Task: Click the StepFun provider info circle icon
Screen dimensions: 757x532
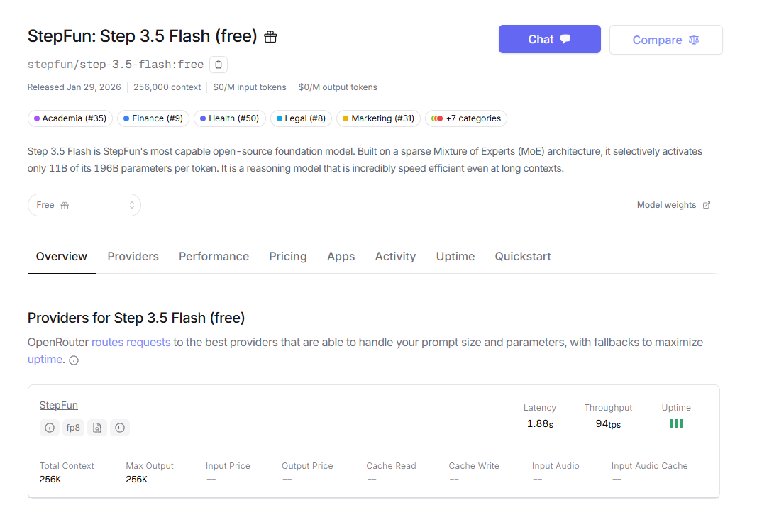Action: click(x=50, y=428)
